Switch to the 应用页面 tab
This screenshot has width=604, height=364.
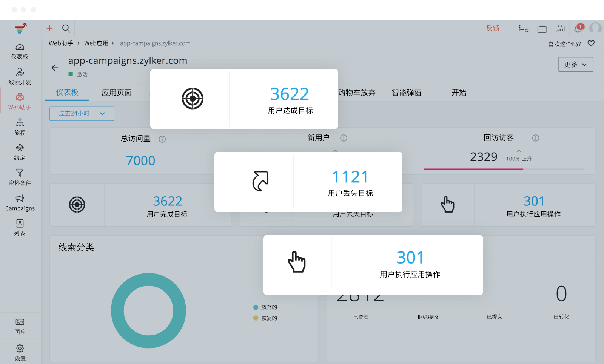pos(116,92)
